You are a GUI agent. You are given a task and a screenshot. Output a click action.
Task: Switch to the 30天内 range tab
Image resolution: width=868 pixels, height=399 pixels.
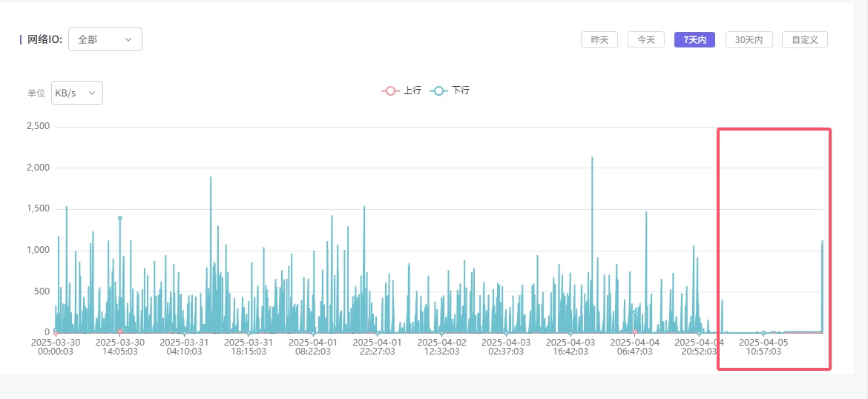749,40
